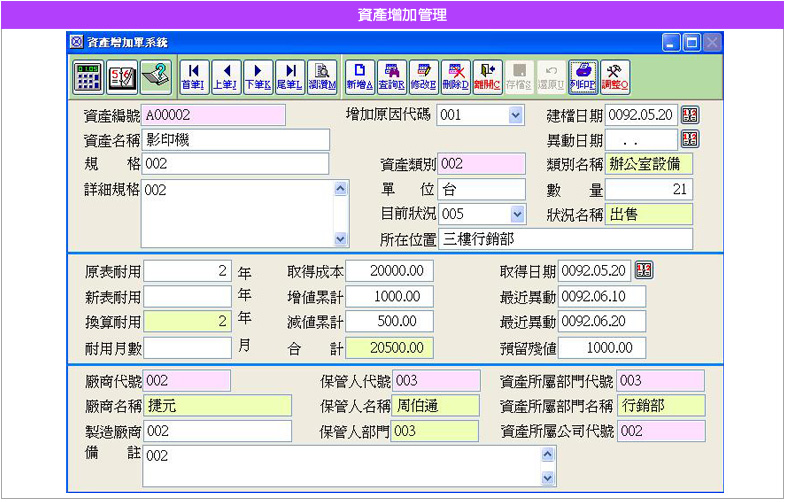Viewport: 786px width, 502px height.
Task: Open browse records (瀏覽) button
Action: tap(321, 75)
